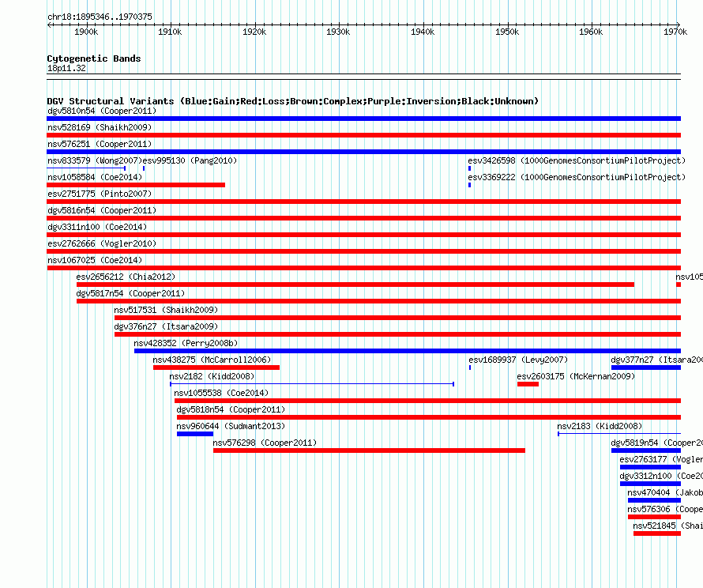Select dgv376n27 (Itsara2009) label

click(166, 326)
